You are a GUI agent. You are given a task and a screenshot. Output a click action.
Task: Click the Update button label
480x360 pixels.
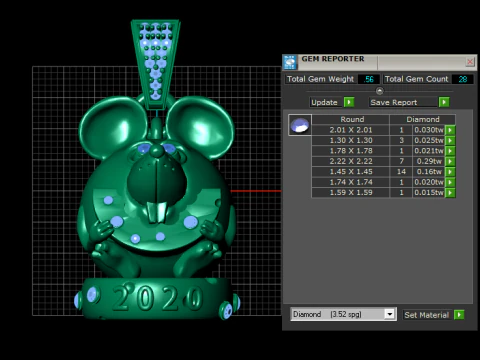point(324,102)
